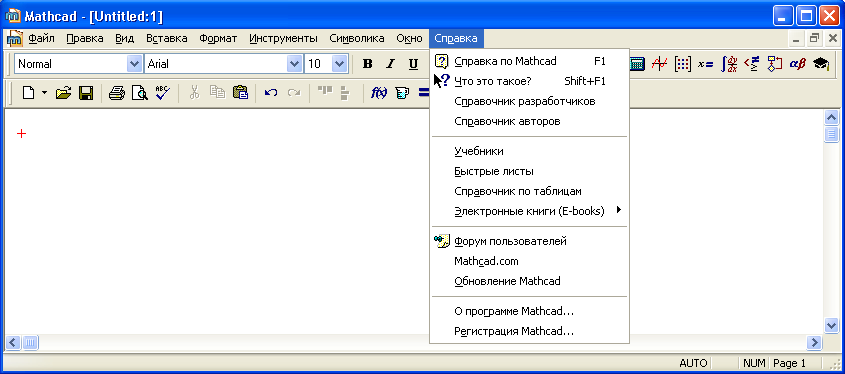Image resolution: width=845 pixels, height=374 pixels.
Task: Click the vertical scrollbar up arrow
Action: 832,117
